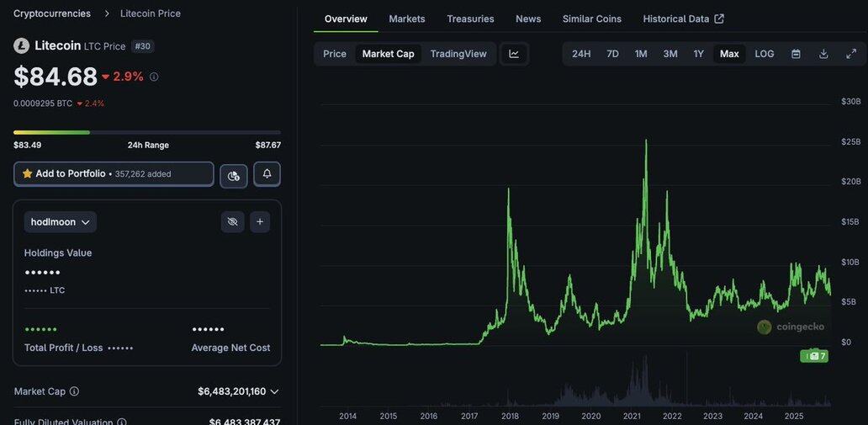
Task: Click the portfolio pie chart icon
Action: pos(234,175)
